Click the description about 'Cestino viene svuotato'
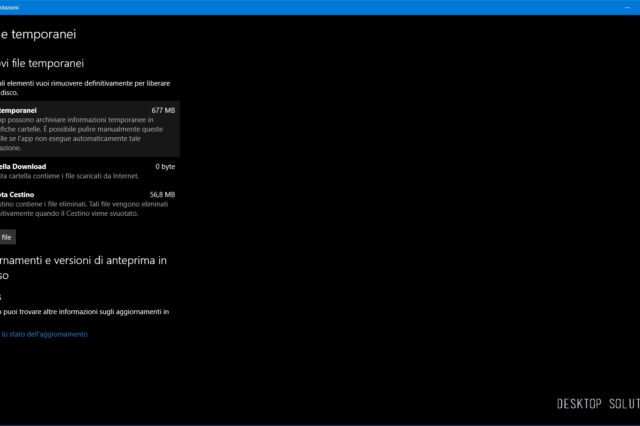 click(84, 209)
